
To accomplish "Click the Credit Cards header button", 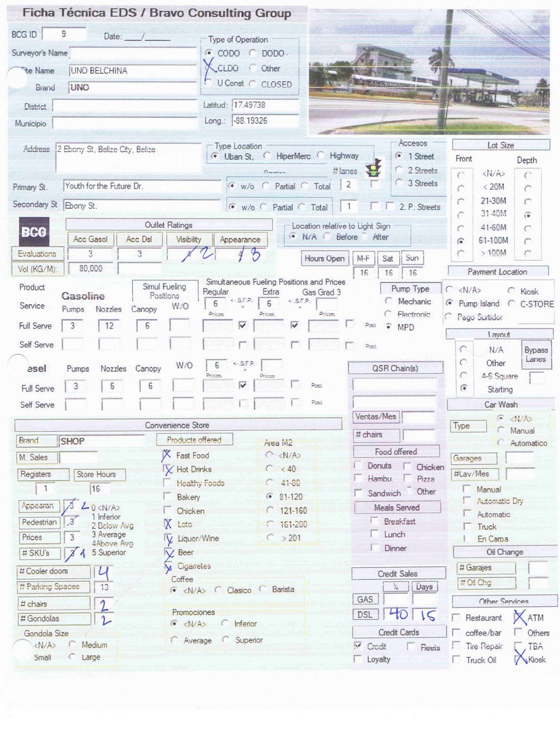I will coord(399,632).
